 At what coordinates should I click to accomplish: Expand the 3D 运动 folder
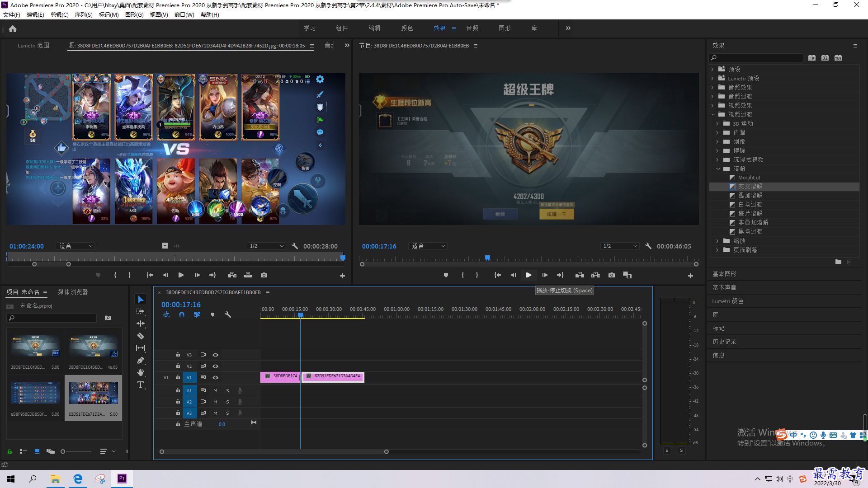click(717, 123)
